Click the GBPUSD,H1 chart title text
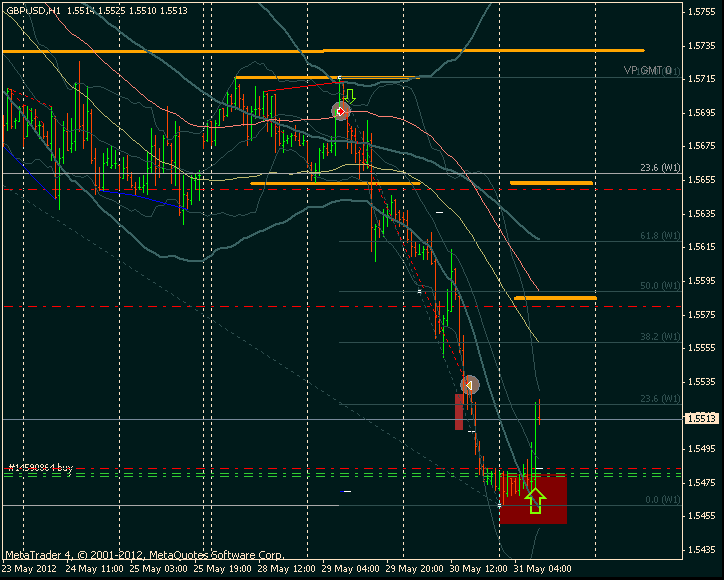The height and width of the screenshot is (580, 724). 33,10
